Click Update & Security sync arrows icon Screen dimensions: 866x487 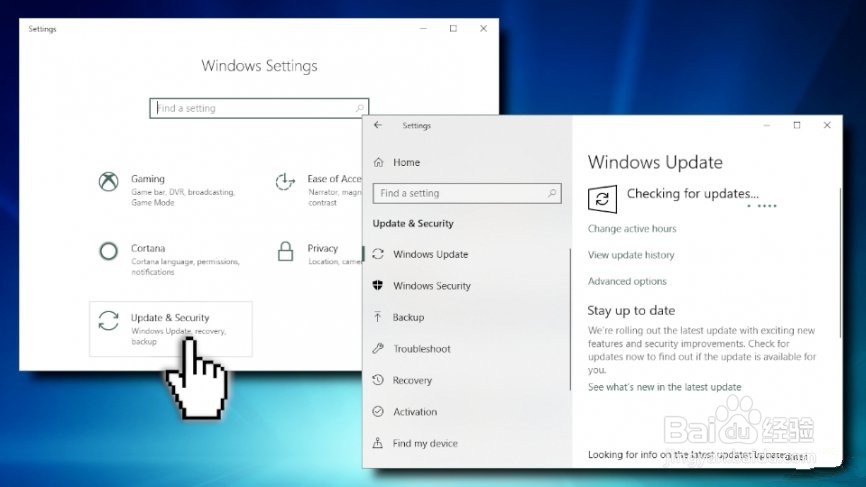click(108, 321)
